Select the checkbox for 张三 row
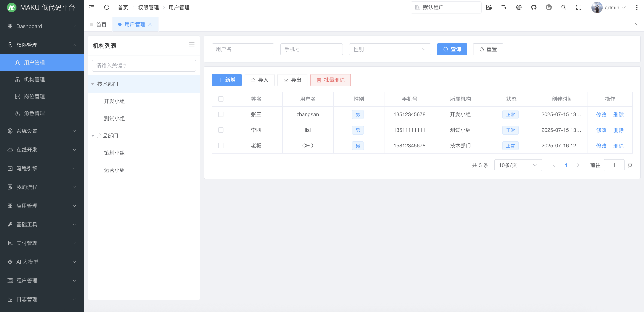The width and height of the screenshot is (644, 312). pyautogui.click(x=221, y=114)
